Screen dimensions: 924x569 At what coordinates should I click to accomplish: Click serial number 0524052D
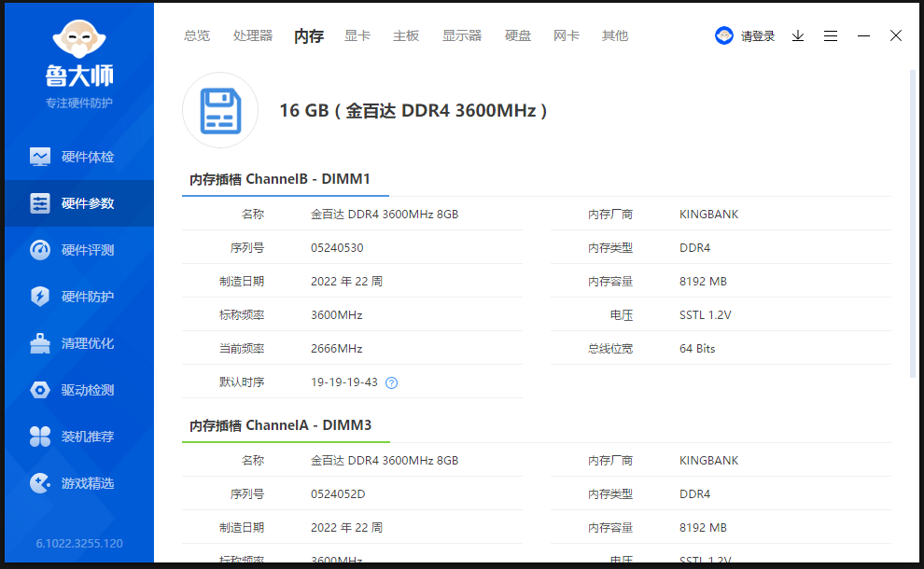(x=338, y=494)
